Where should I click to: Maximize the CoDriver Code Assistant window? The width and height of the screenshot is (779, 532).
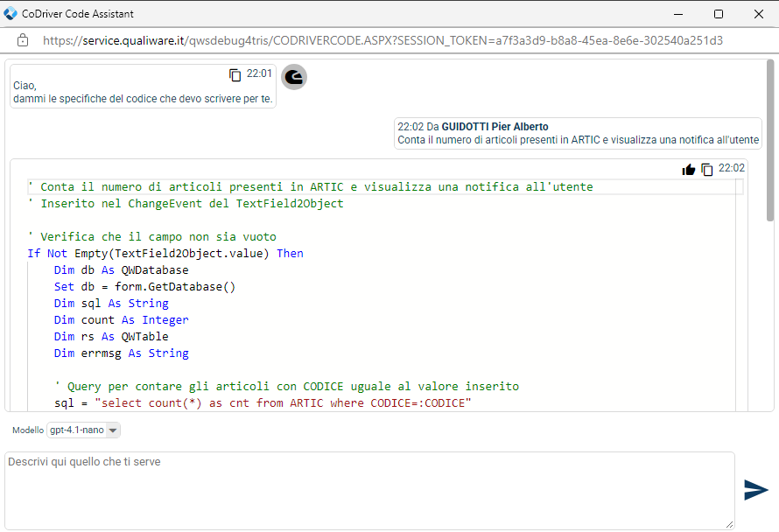tap(718, 14)
